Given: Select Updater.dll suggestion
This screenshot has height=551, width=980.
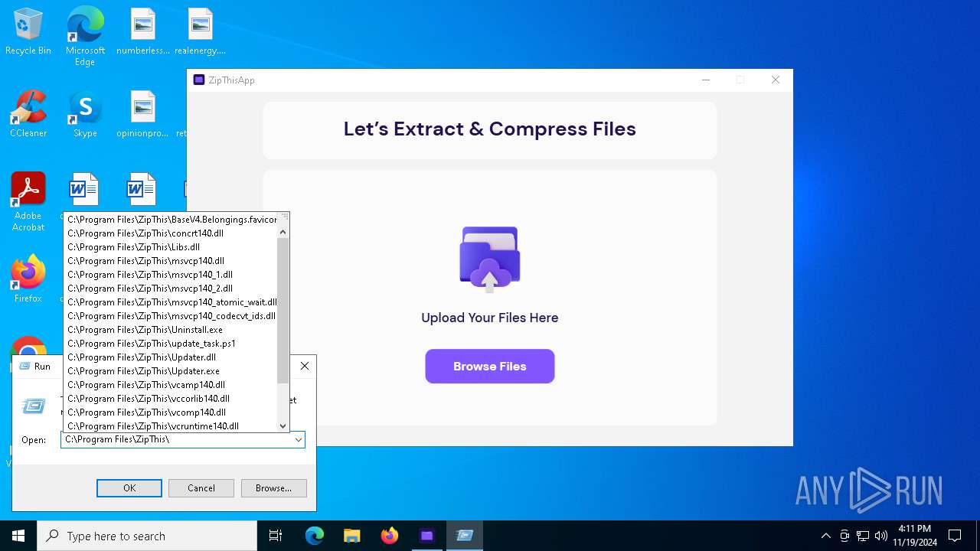Looking at the screenshot, I should 170,357.
